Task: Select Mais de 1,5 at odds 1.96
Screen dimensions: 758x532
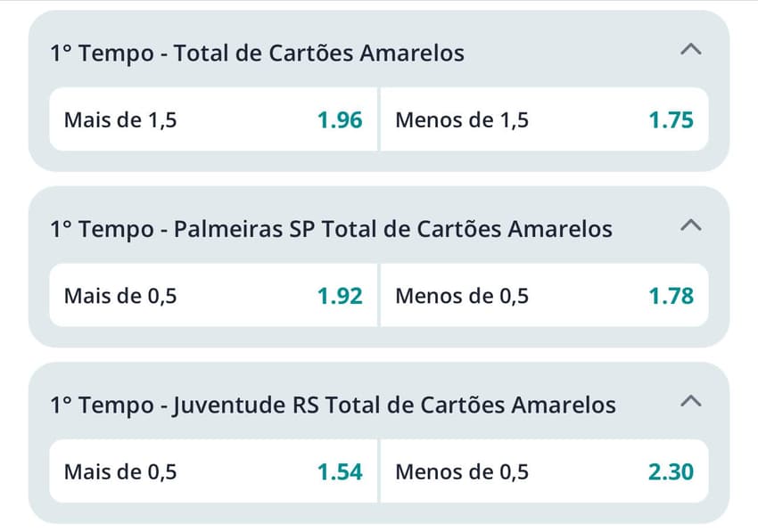Action: click(x=212, y=119)
